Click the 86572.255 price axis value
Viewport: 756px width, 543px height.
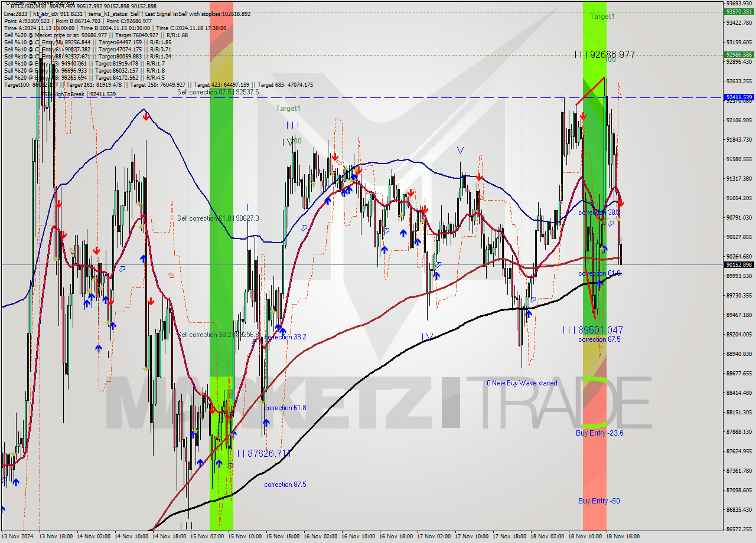coord(739,529)
